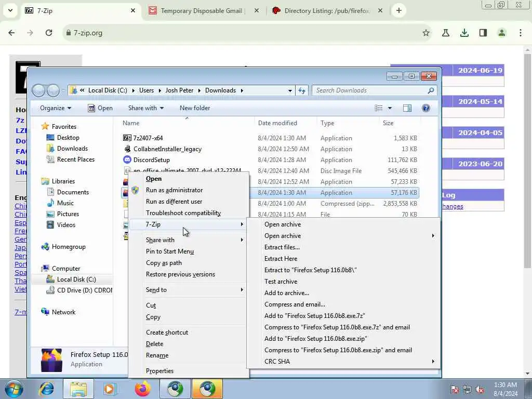
Task: Reload the 7-zip.org page
Action: [49, 33]
